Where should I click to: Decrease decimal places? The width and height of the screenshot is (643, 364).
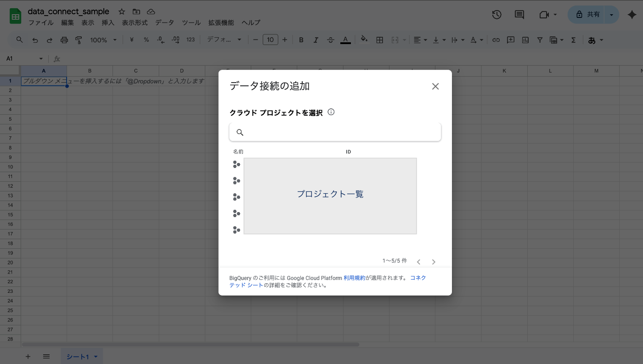click(x=161, y=40)
